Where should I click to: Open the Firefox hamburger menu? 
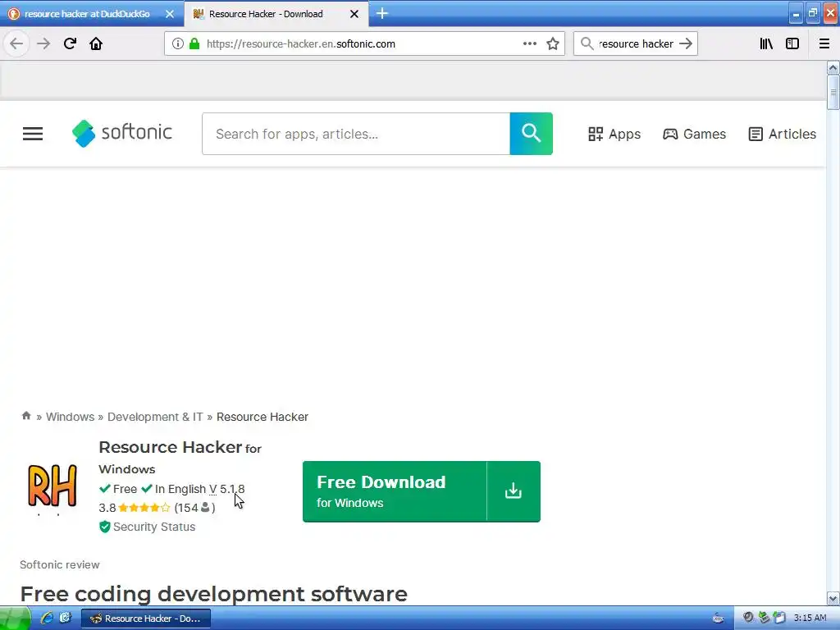point(824,43)
